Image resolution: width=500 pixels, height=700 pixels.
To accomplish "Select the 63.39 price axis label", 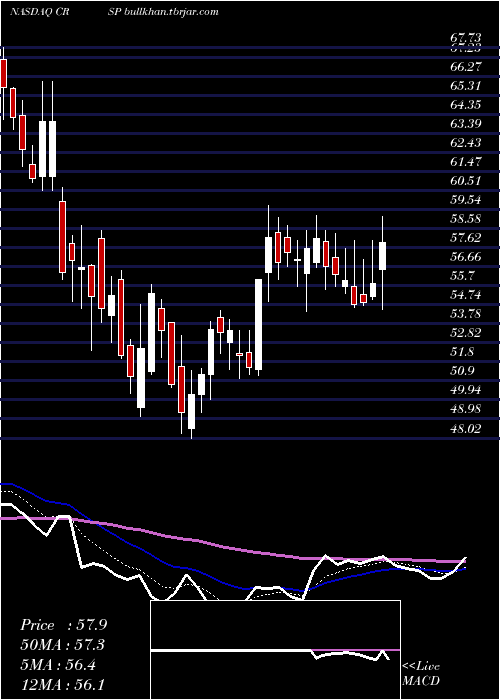I will (465, 124).
